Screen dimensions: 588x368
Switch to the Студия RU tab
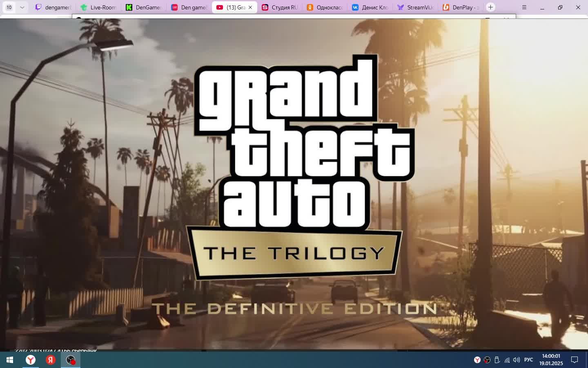[x=280, y=7]
